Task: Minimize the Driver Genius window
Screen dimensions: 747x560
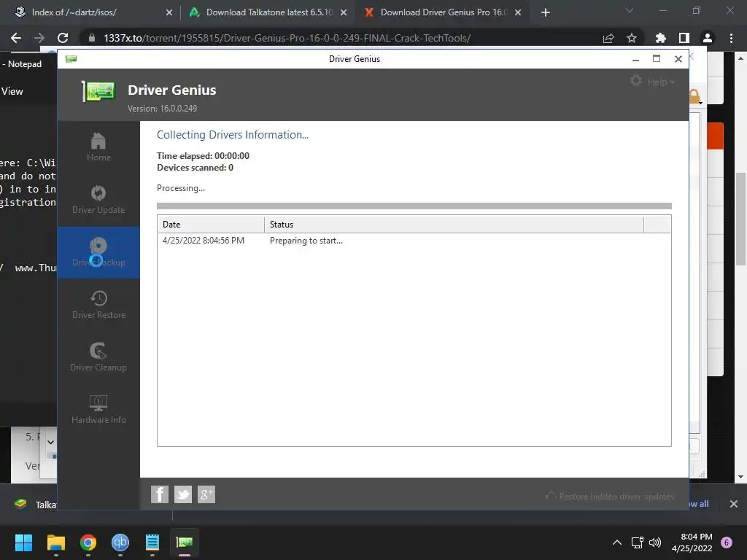Action: [635, 59]
